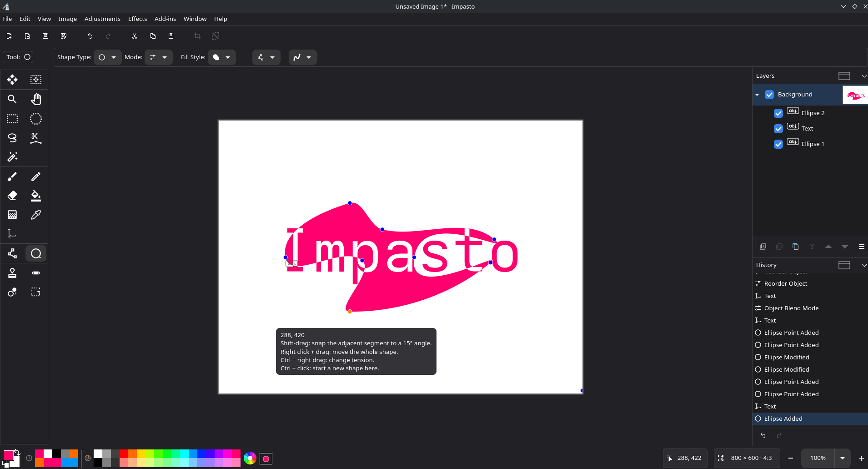Open the Adjustments menu
Screen dimensions: 868x469
[x=102, y=19]
